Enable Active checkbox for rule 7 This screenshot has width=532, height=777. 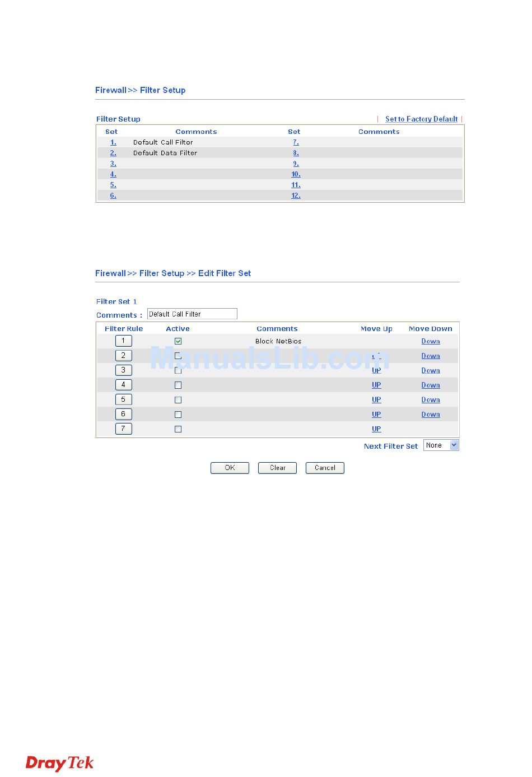178,429
